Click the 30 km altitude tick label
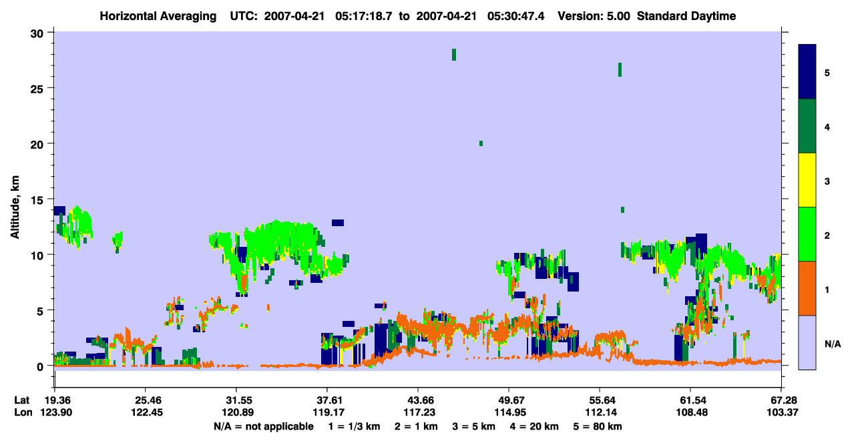This screenshot has height=445, width=868. [39, 33]
